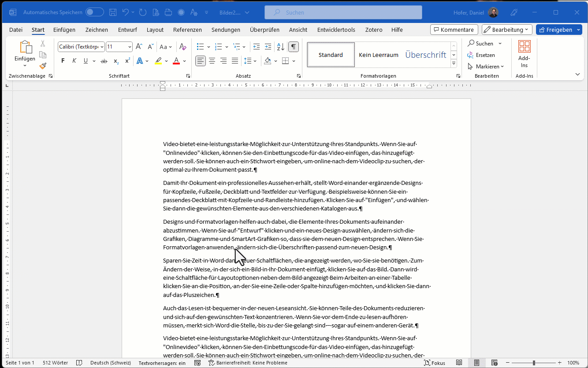Click the Save disk icon
The image size is (588, 368).
pyautogui.click(x=113, y=12)
